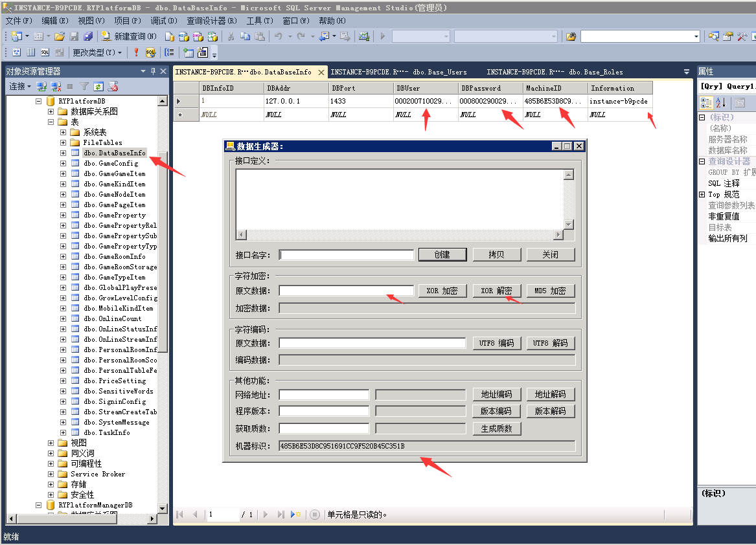
Task: Click the Save disk icon in toolbar
Action: coord(74,36)
